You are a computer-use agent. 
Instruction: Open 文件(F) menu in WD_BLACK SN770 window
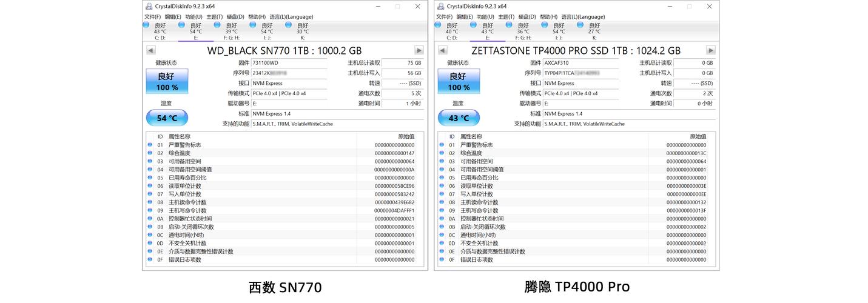click(x=153, y=16)
